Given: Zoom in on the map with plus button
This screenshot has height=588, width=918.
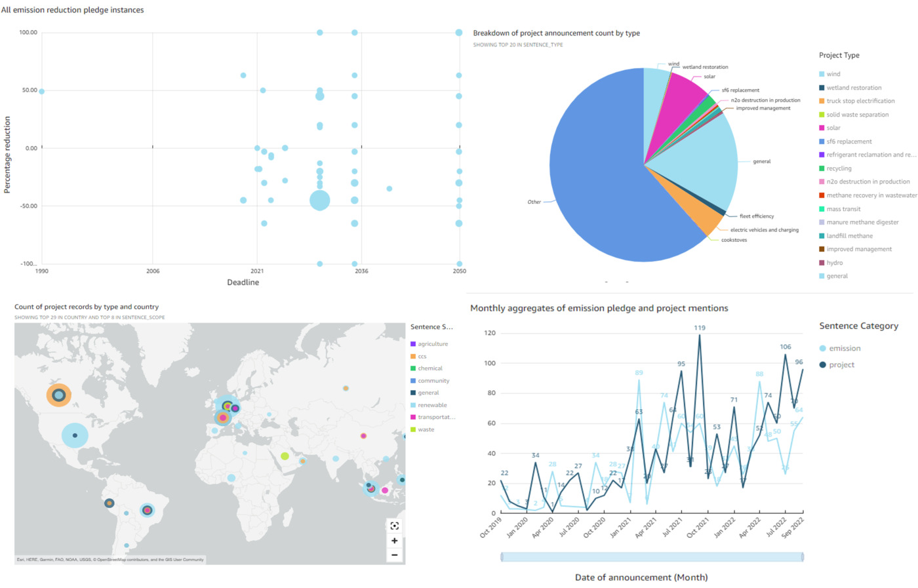Looking at the screenshot, I should tap(394, 541).
